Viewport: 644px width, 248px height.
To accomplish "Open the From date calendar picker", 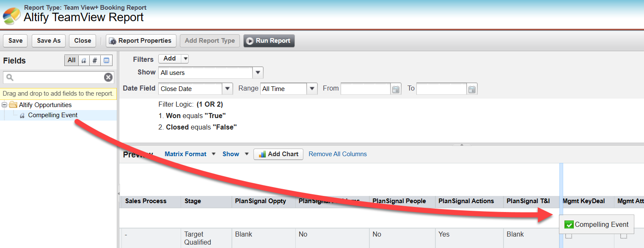I will (396, 89).
